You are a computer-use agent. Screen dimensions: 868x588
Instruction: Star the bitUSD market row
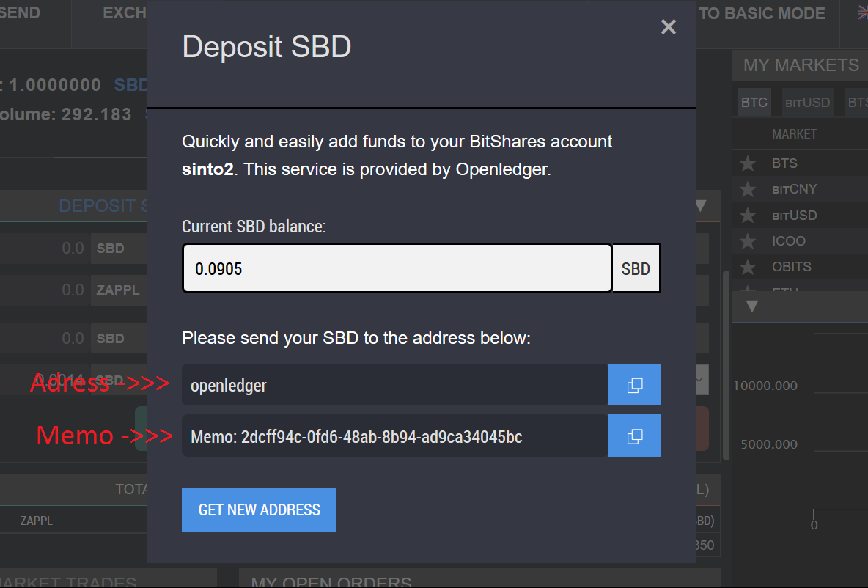coord(747,216)
